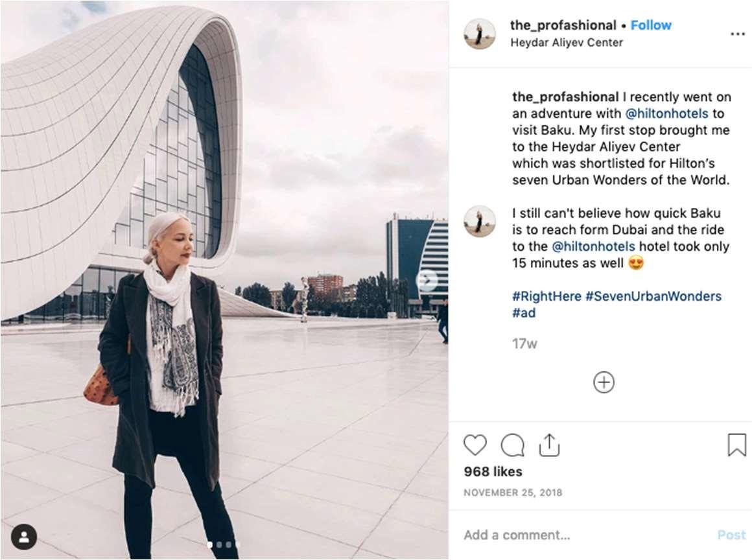Open the_profashional profile picture in header
This screenshot has width=752, height=560.
(x=480, y=34)
